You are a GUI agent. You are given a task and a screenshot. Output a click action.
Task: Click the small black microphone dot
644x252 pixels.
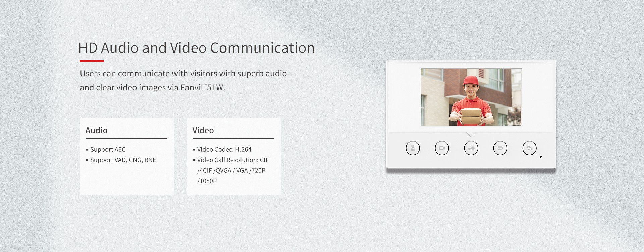[x=541, y=157]
